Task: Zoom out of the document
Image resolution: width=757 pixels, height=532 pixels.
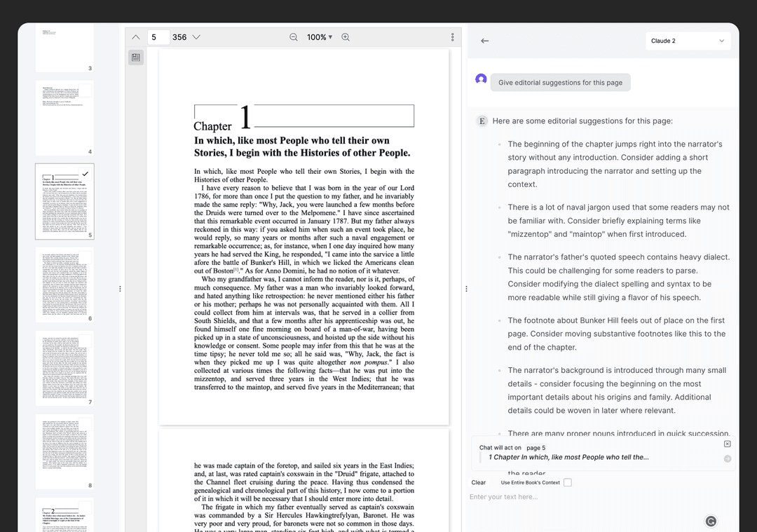Action: click(294, 37)
